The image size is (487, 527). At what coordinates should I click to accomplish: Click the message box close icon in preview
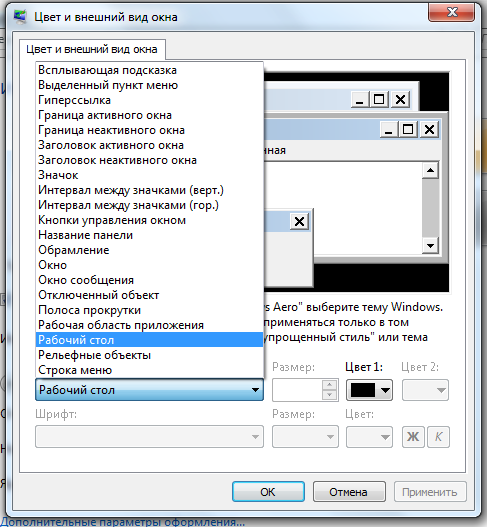tap(299, 221)
